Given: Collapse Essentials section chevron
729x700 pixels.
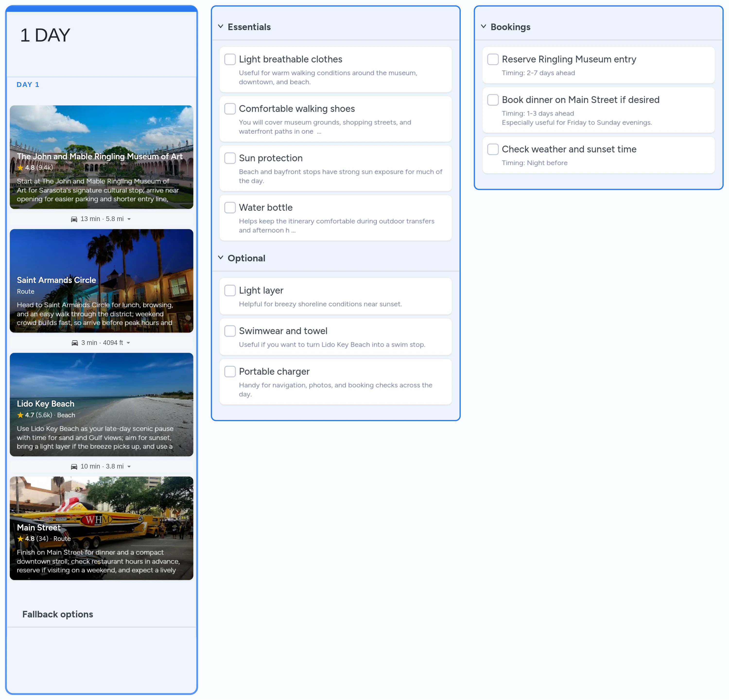Looking at the screenshot, I should point(221,26).
